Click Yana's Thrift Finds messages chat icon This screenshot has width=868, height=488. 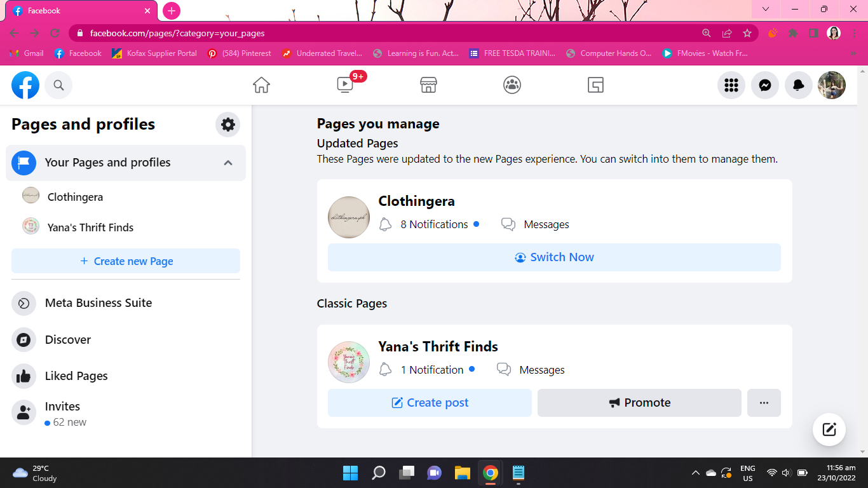tap(504, 370)
